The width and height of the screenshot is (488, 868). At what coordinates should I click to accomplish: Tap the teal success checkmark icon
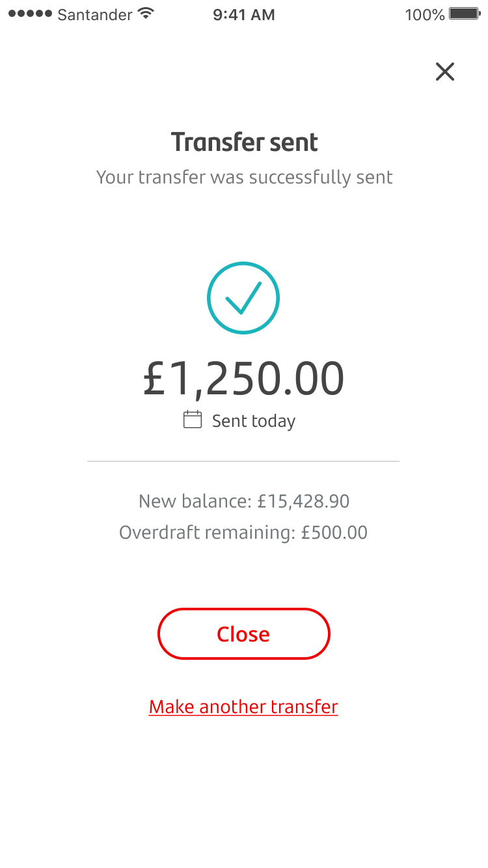pos(243,298)
